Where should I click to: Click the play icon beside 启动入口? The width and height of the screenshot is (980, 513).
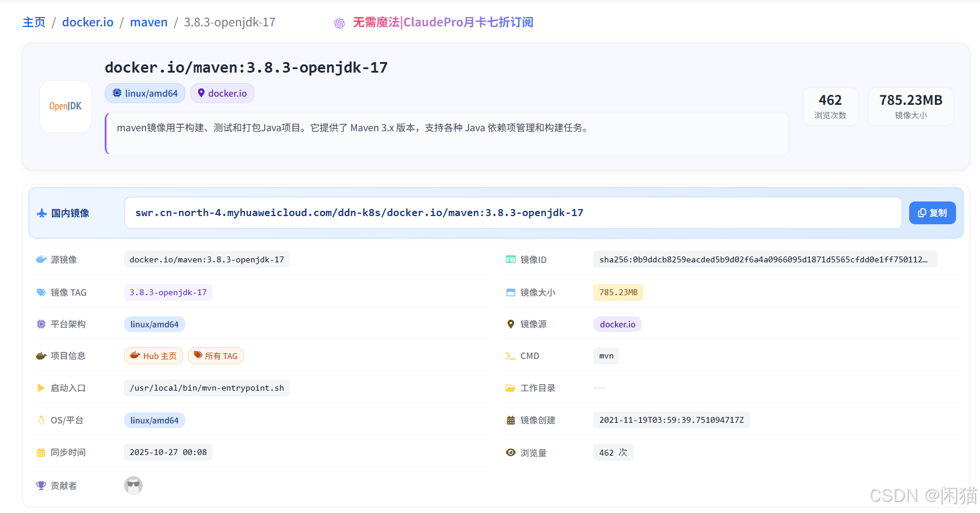[41, 388]
